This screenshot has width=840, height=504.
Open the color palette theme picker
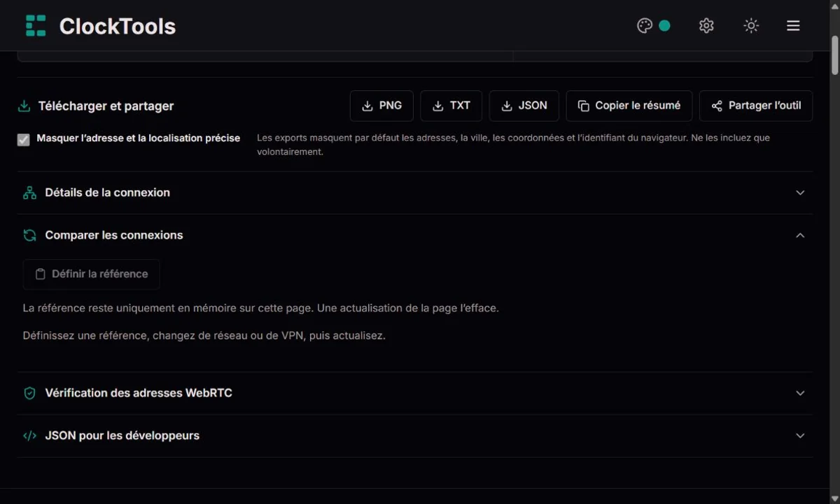pyautogui.click(x=645, y=26)
